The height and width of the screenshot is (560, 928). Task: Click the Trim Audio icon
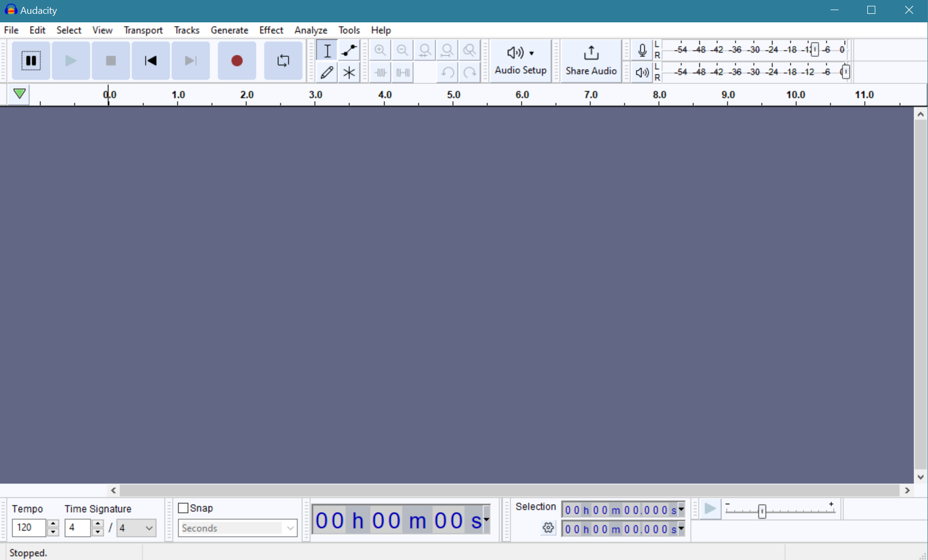pos(380,72)
